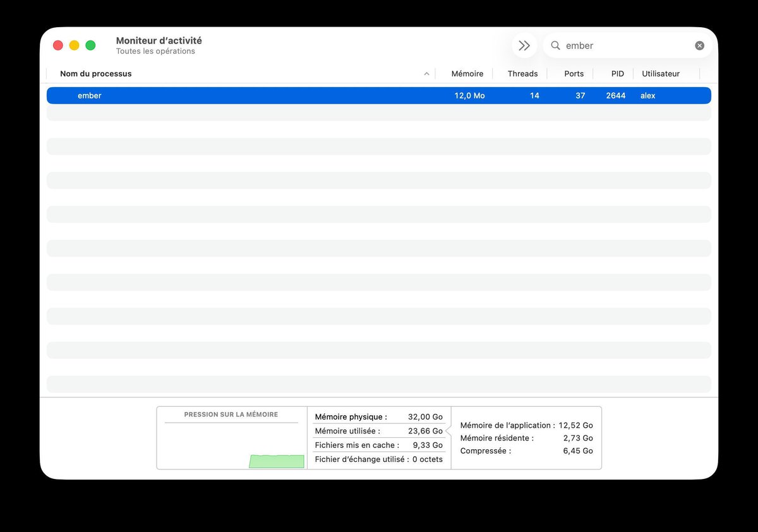Sort by Utilisateur column
The width and height of the screenshot is (758, 532).
(661, 74)
